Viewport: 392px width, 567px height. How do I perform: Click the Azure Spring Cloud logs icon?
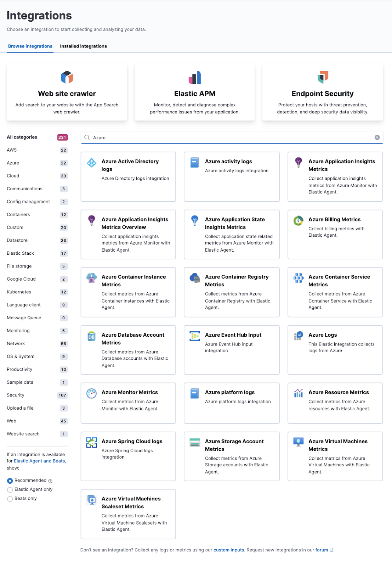pos(92,442)
